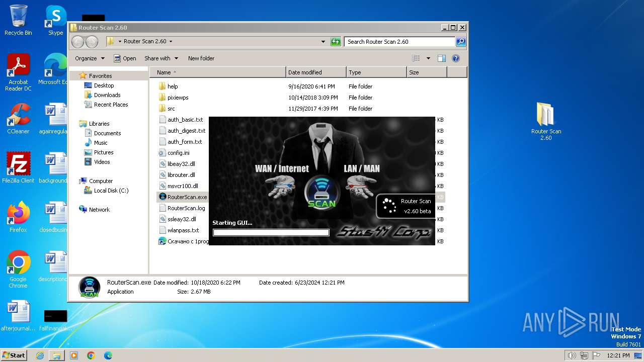Expand the Share with dropdown
The image size is (644, 362).
[x=161, y=58]
